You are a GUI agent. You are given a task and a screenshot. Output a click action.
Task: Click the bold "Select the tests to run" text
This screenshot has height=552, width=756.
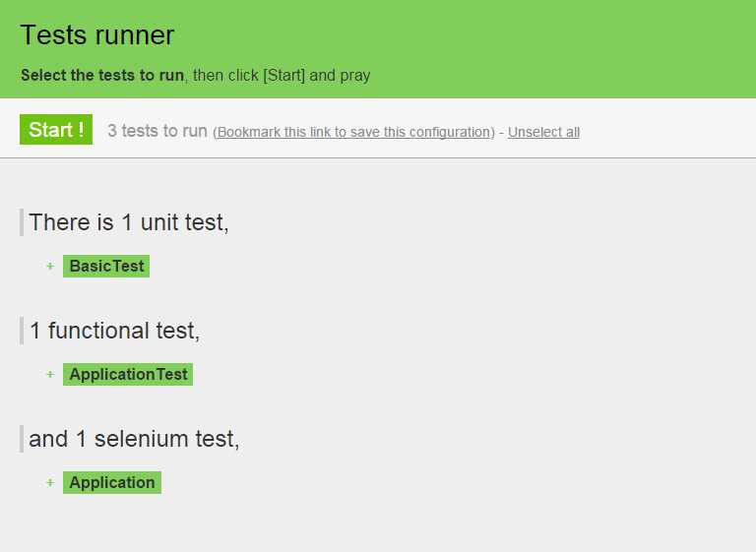coord(102,76)
